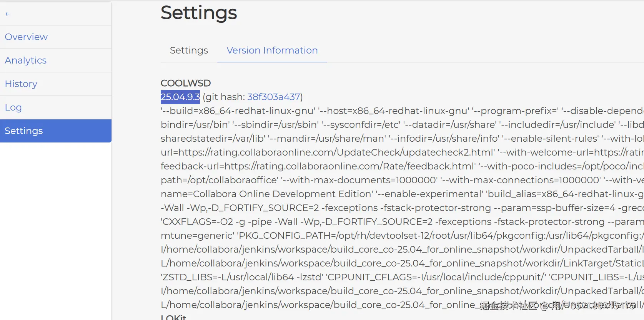
Task: Click the highlighted version number 25.04.9.3
Action: tap(180, 97)
